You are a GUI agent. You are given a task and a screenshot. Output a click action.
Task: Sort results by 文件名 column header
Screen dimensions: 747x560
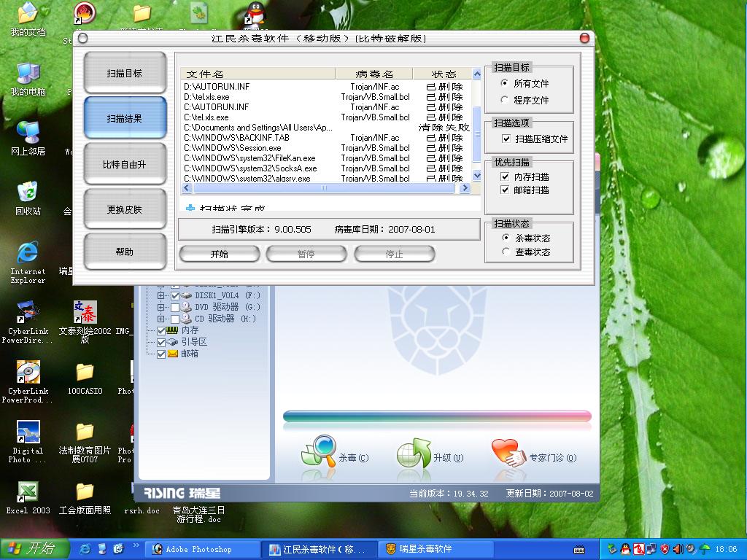point(258,74)
